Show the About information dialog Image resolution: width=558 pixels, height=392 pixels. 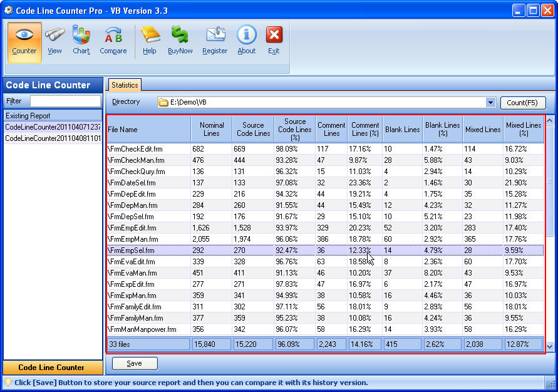coord(246,42)
